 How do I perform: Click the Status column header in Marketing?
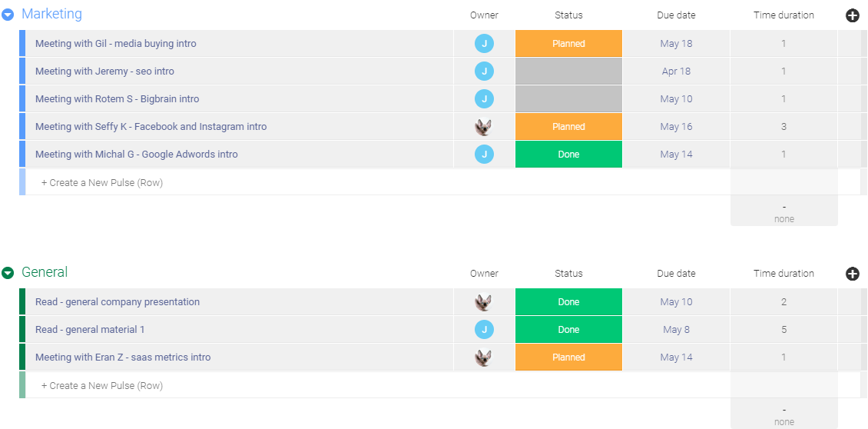coord(568,15)
